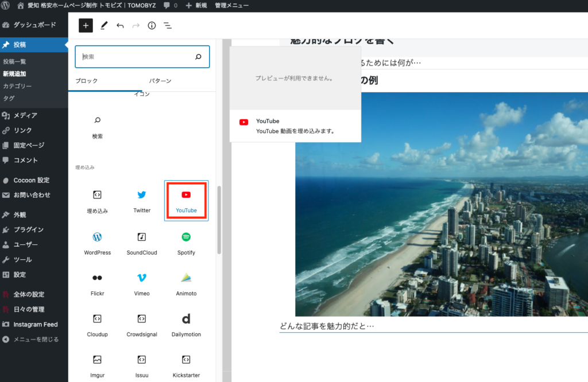Insert the Vimeo embed block
This screenshot has width=588, height=382.
(x=142, y=283)
